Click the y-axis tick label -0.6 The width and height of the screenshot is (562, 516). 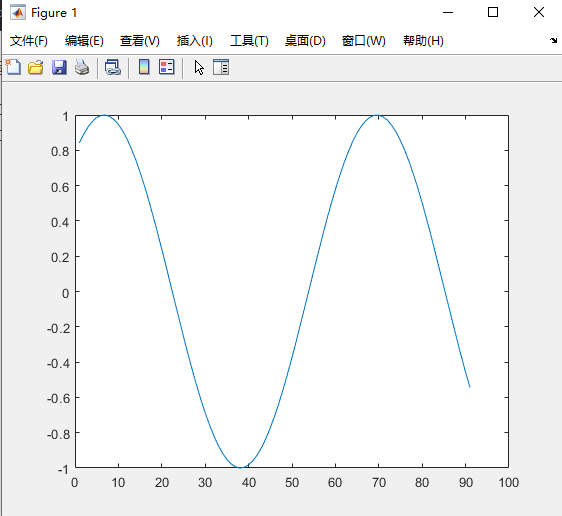tap(58, 398)
